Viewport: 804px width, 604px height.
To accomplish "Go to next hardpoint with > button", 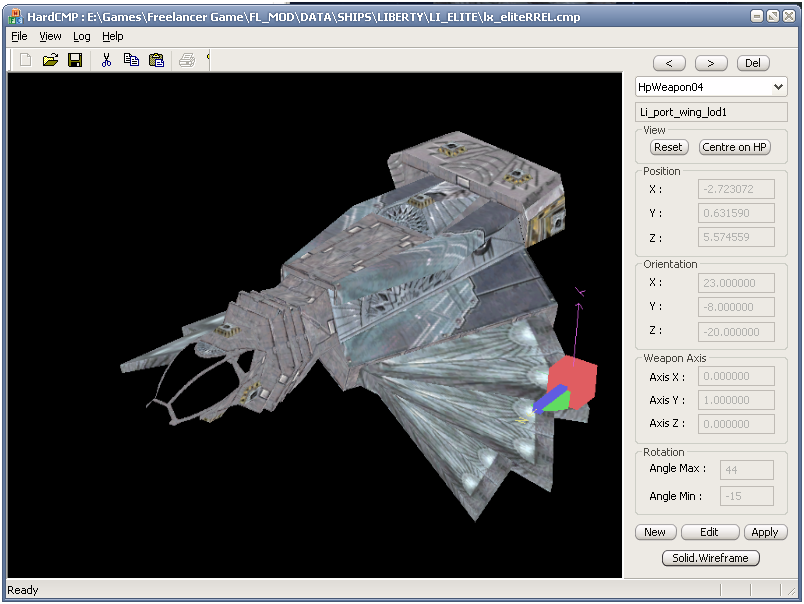I will tap(711, 63).
